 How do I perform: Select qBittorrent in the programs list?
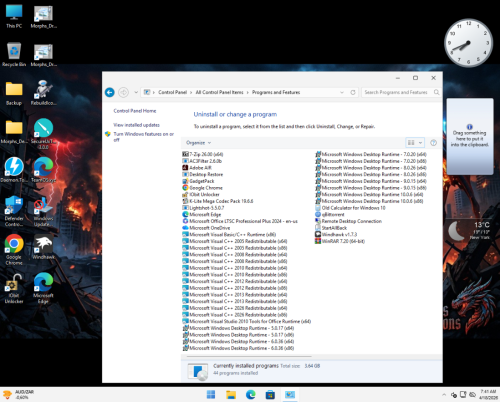[x=330, y=214]
